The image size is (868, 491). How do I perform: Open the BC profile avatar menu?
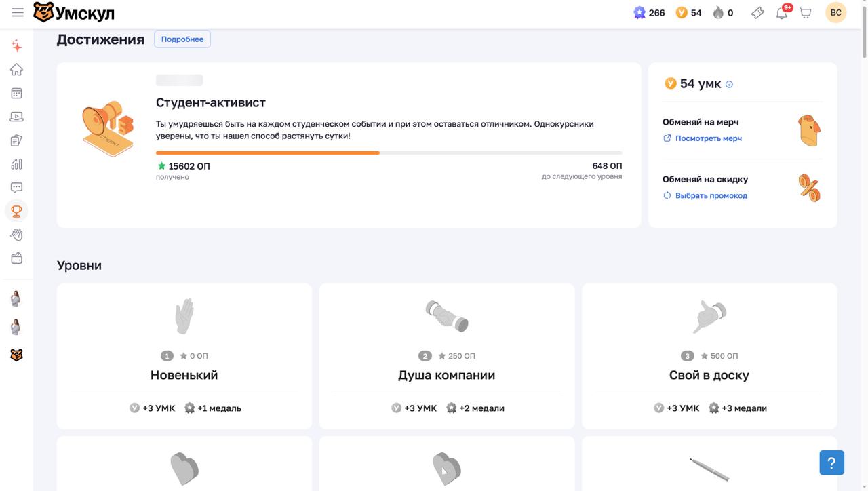point(835,13)
